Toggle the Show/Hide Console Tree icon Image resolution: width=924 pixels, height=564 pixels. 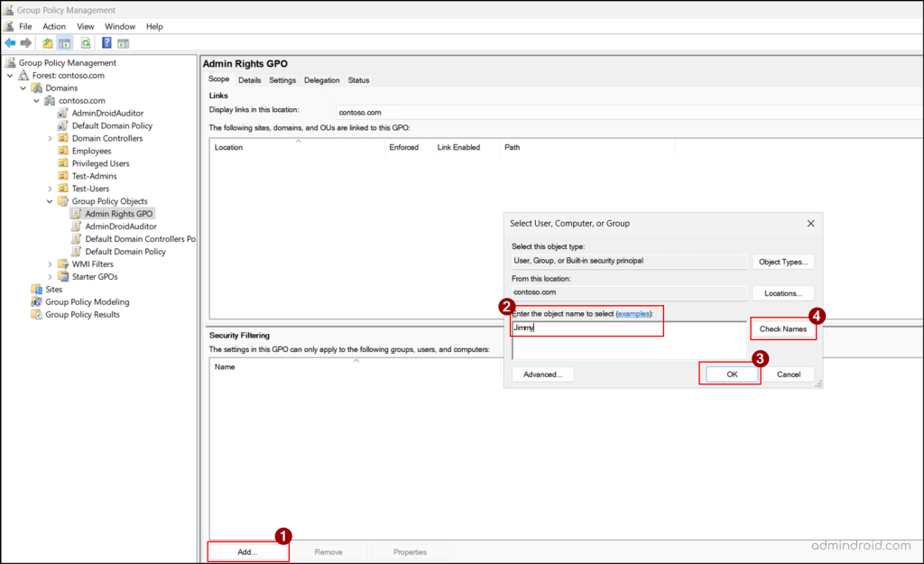pyautogui.click(x=64, y=43)
